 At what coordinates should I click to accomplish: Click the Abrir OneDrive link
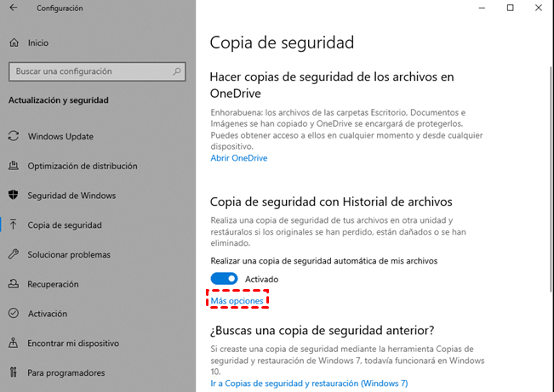tap(239, 158)
